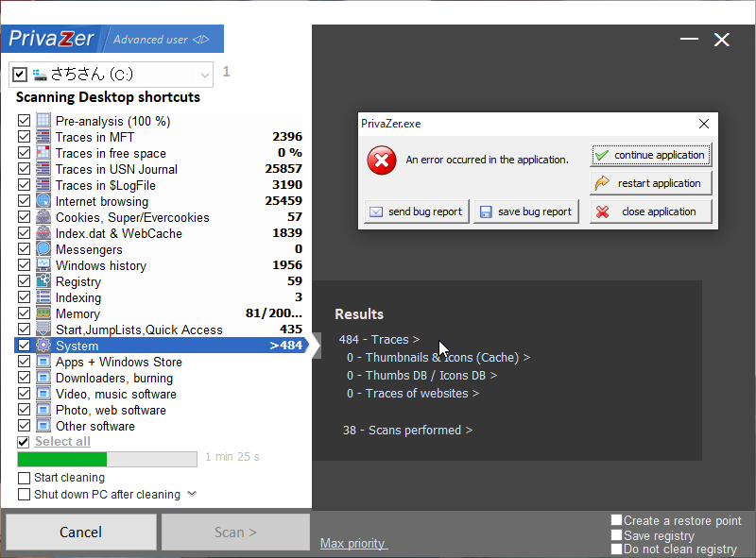Image resolution: width=756 pixels, height=558 pixels.
Task: Click the Index.dat & WebCache icon
Action: tap(43, 233)
